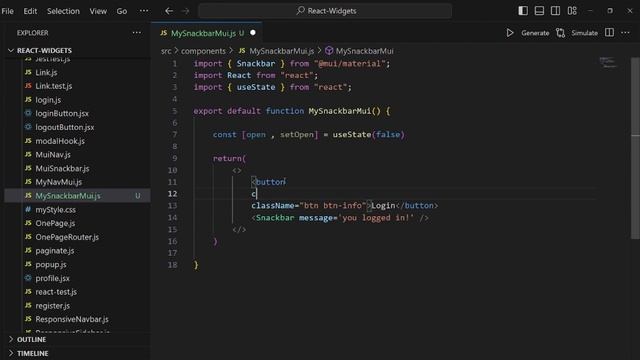Open the Go menu
The height and width of the screenshot is (360, 640).
(x=122, y=11)
